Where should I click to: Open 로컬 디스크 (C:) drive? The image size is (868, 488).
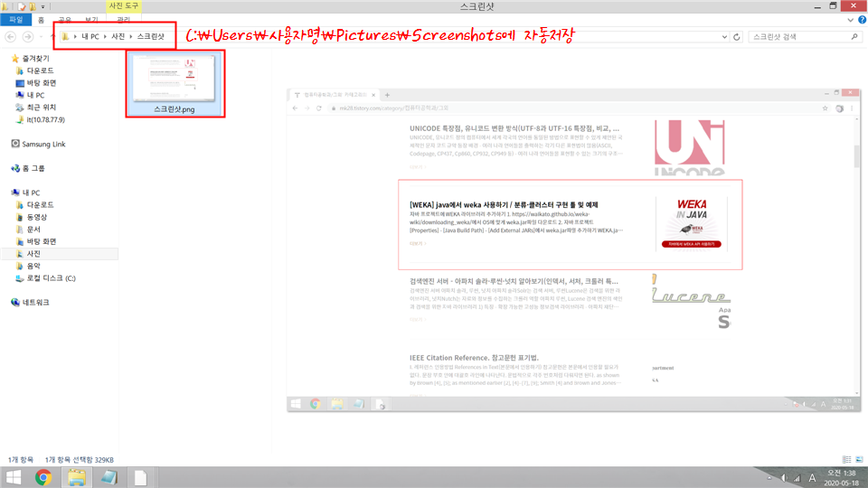coord(45,277)
